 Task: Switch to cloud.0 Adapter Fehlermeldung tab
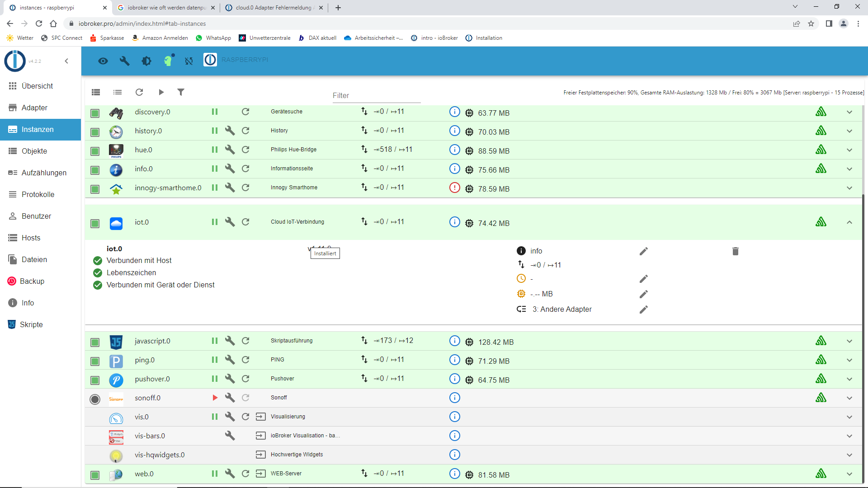(275, 8)
